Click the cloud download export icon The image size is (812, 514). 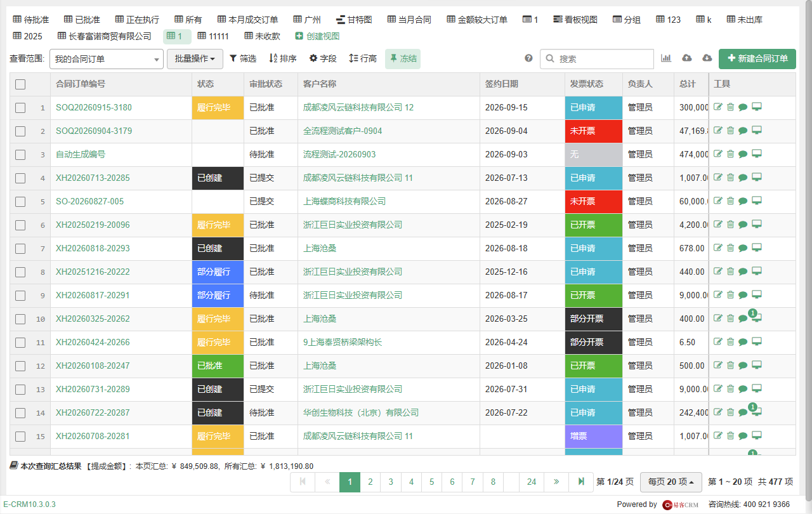[x=707, y=58]
